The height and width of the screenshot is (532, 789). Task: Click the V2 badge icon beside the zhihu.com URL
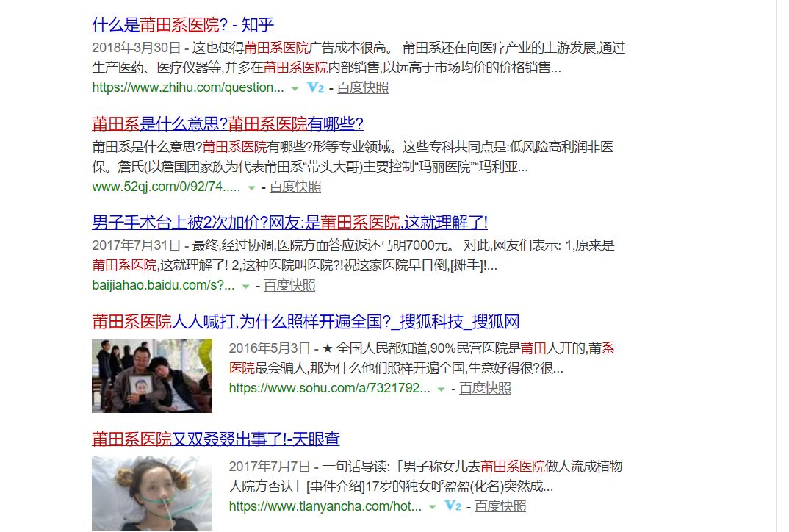coord(315,87)
